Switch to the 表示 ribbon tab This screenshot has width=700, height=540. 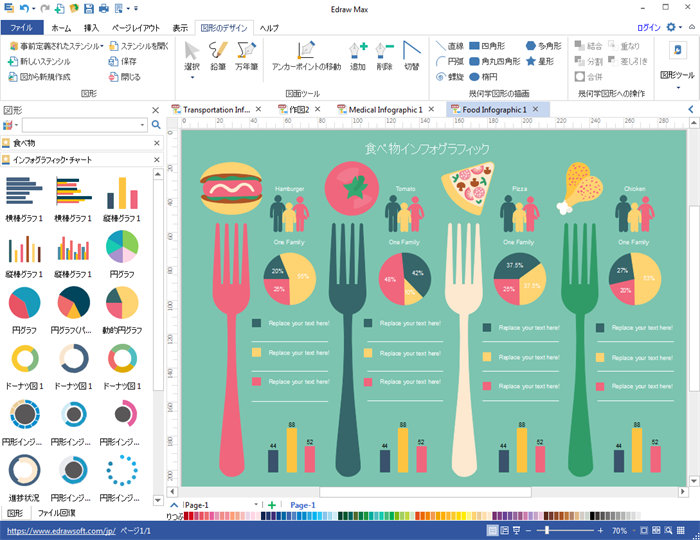(x=180, y=28)
